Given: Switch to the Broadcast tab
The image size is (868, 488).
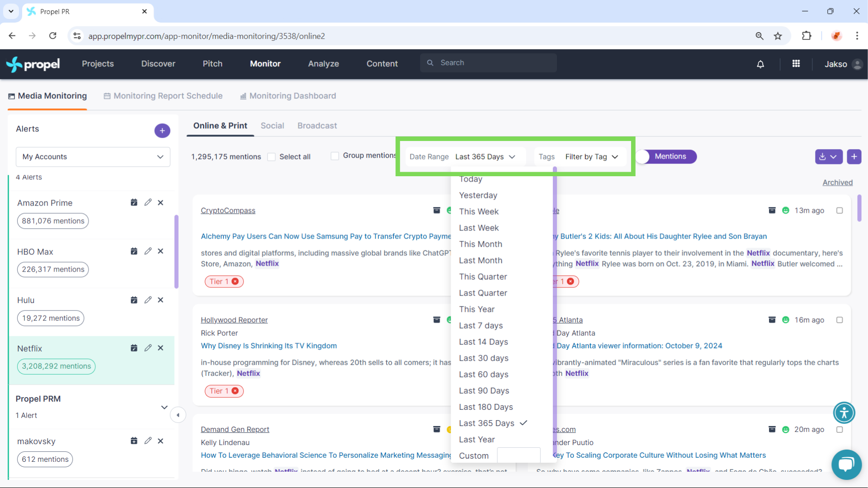Looking at the screenshot, I should click(317, 126).
